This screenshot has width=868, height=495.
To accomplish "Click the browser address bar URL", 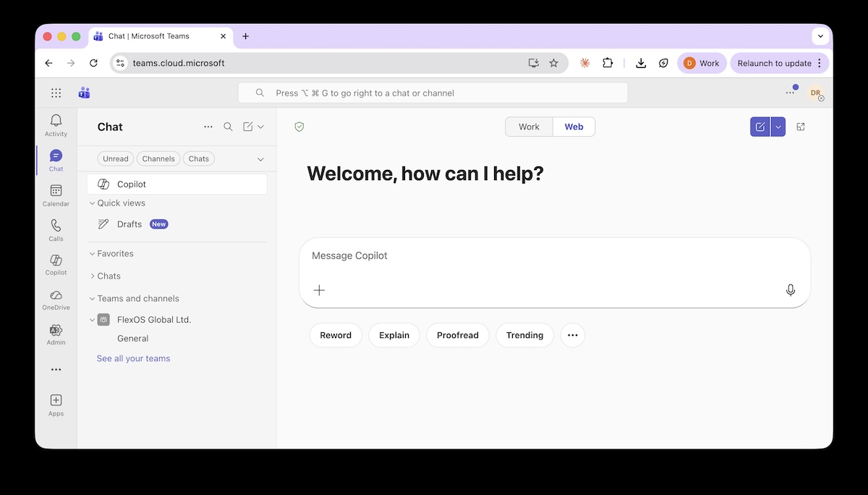I will [x=179, y=63].
